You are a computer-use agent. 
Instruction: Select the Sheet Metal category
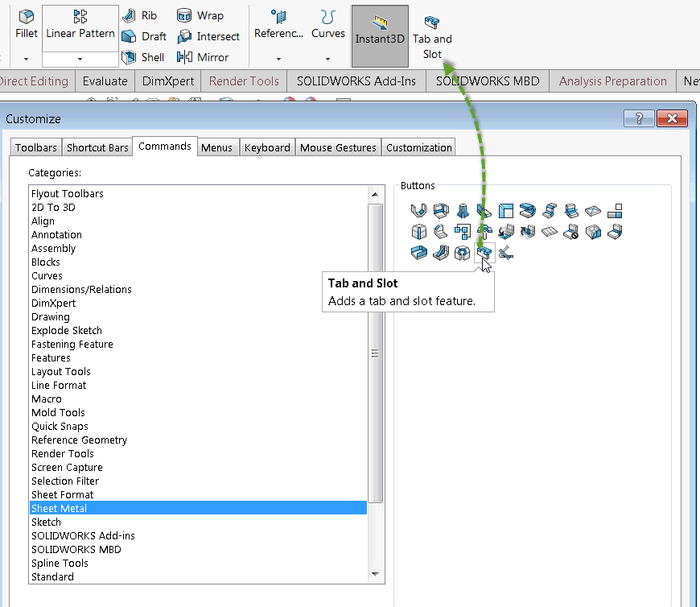[x=198, y=508]
